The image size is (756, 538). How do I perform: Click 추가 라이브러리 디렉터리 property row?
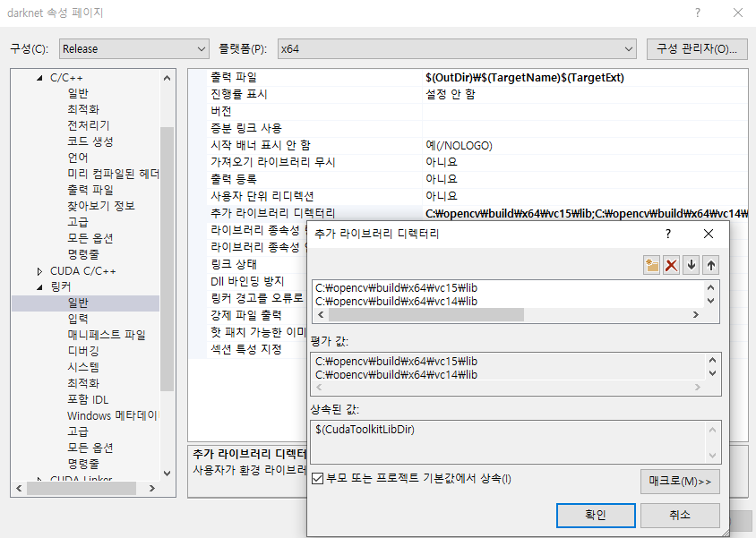coord(468,213)
